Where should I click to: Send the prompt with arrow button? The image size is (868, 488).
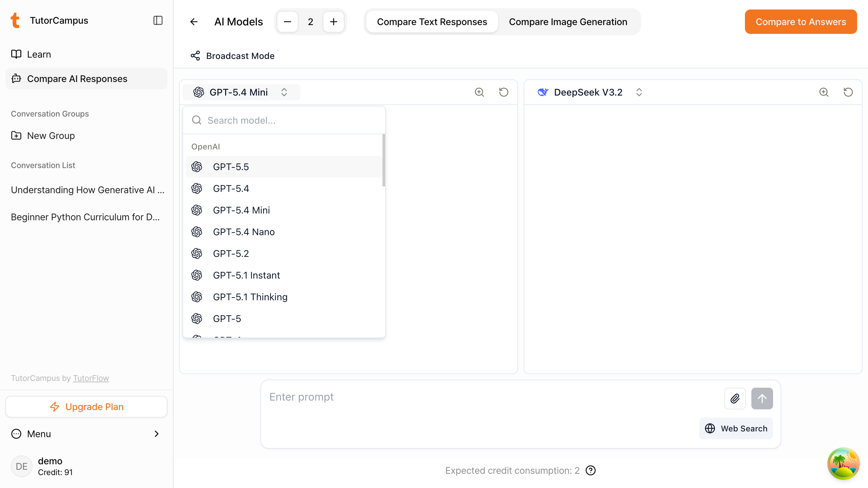pyautogui.click(x=762, y=399)
